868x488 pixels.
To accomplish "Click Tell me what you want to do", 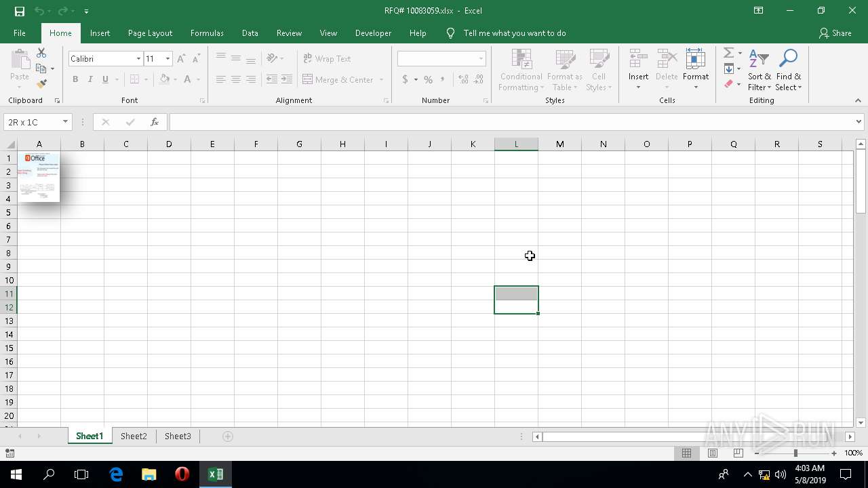I will (514, 33).
